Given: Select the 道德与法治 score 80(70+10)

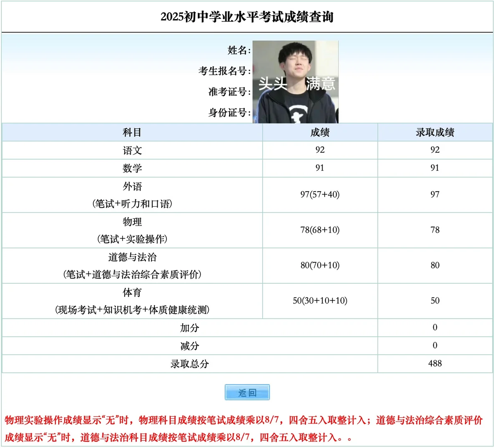Looking at the screenshot, I should [x=319, y=265].
